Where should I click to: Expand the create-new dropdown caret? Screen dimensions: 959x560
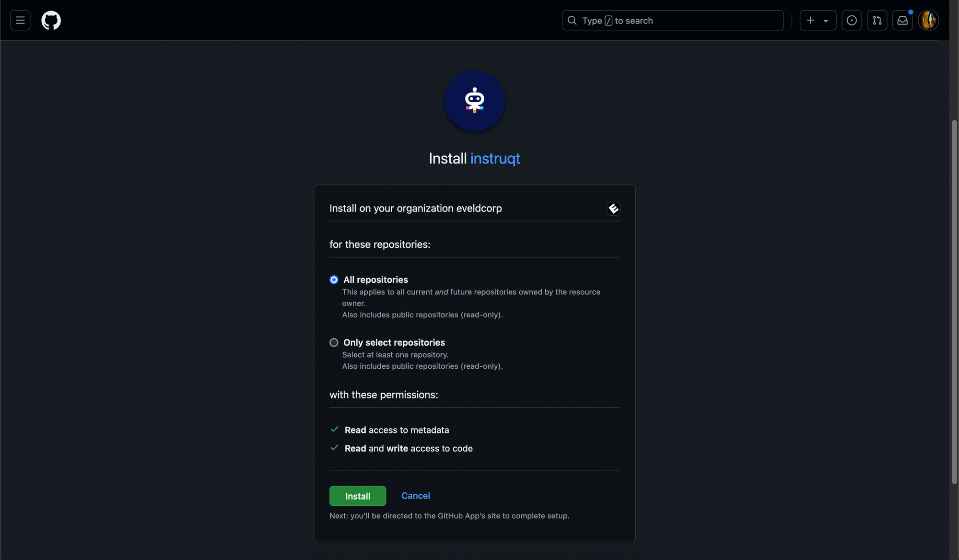826,21
